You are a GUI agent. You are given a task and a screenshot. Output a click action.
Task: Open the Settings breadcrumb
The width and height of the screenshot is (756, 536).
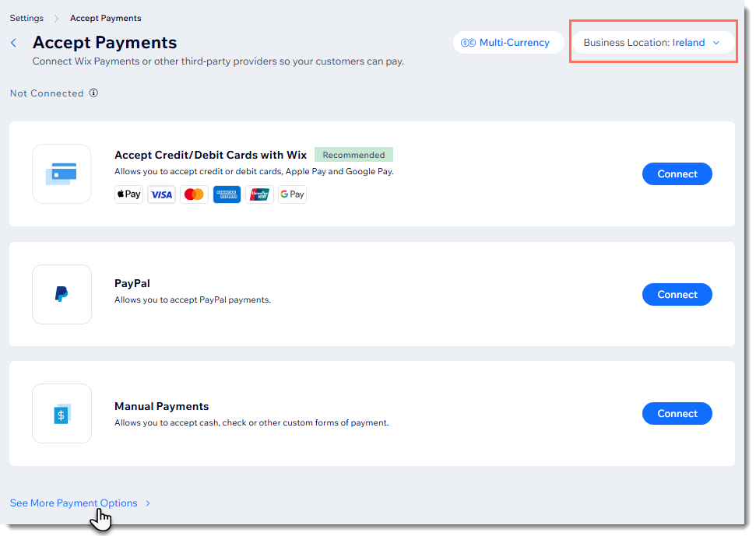click(x=26, y=18)
